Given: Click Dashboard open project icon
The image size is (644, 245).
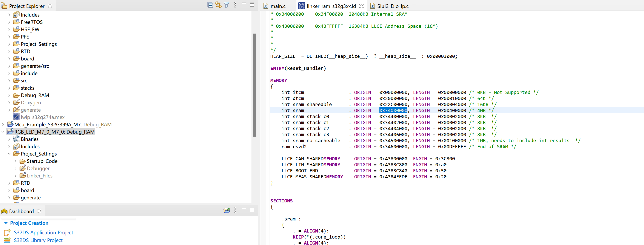Looking at the screenshot, I should tap(226, 210).
